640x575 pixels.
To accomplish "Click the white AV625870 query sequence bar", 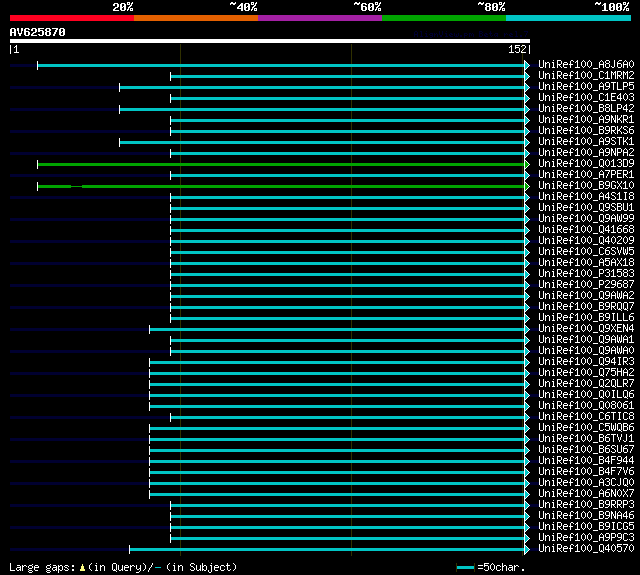I will [x=270, y=41].
